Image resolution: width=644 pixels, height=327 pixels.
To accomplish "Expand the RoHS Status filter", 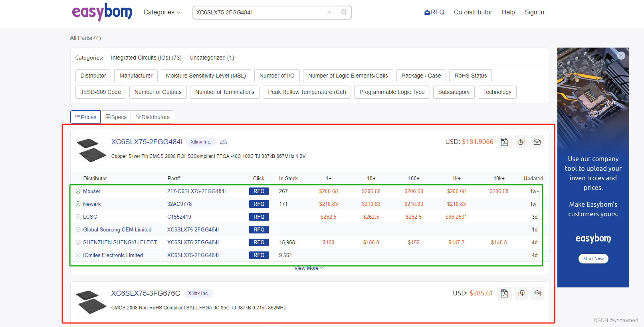I will pyautogui.click(x=470, y=76).
